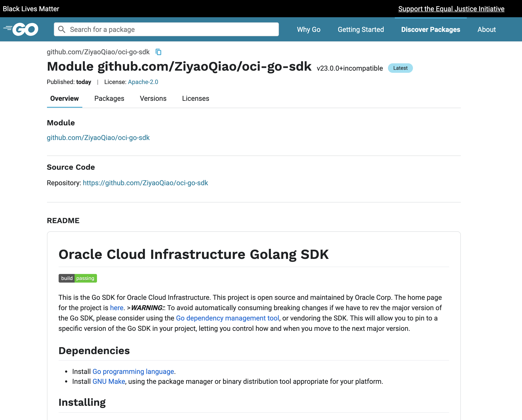Open Go dependency management tool link
Screen dimensions: 522x420
(228, 318)
